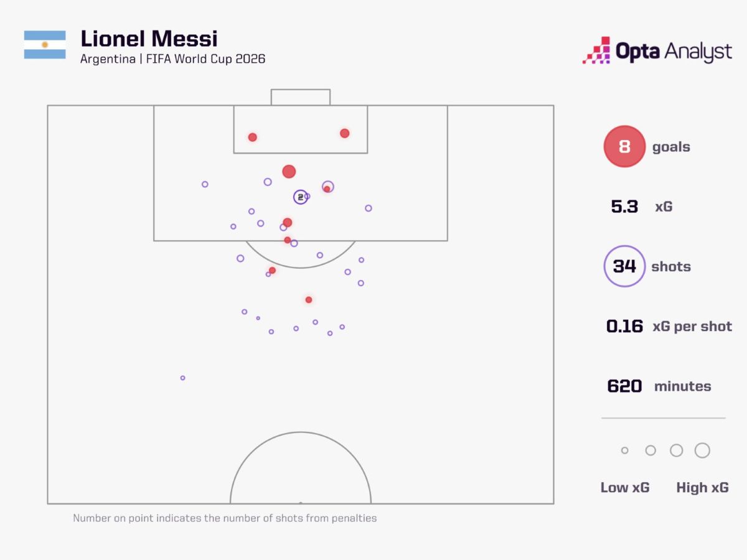The image size is (747, 560).
Task: Click the Argentina FIFA World Cup 2026 subtitle
Action: tap(173, 59)
